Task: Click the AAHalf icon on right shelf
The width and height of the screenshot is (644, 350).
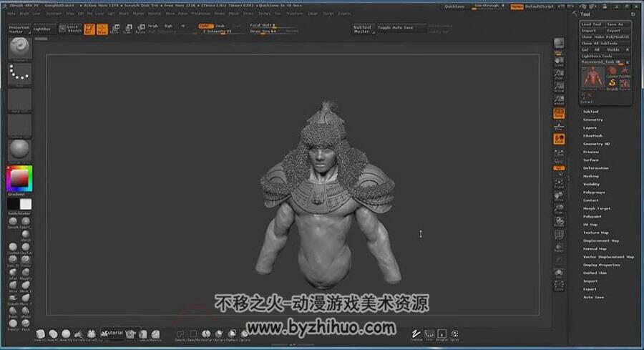Action: click(559, 99)
